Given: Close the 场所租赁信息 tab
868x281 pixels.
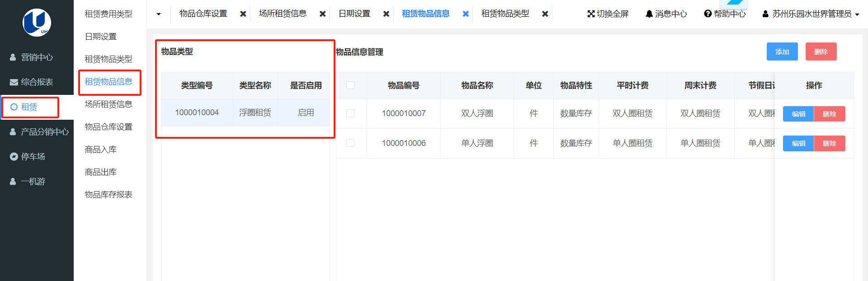Looking at the screenshot, I should [323, 14].
